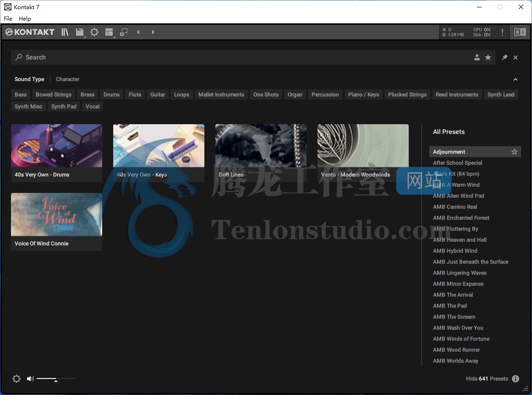Click the minimize view icon in toolbar

124,32
